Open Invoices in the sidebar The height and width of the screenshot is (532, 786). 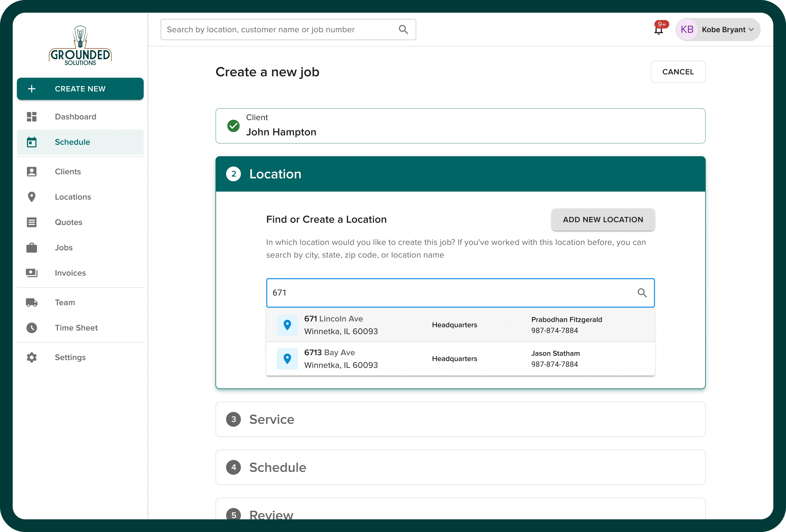click(x=80, y=273)
